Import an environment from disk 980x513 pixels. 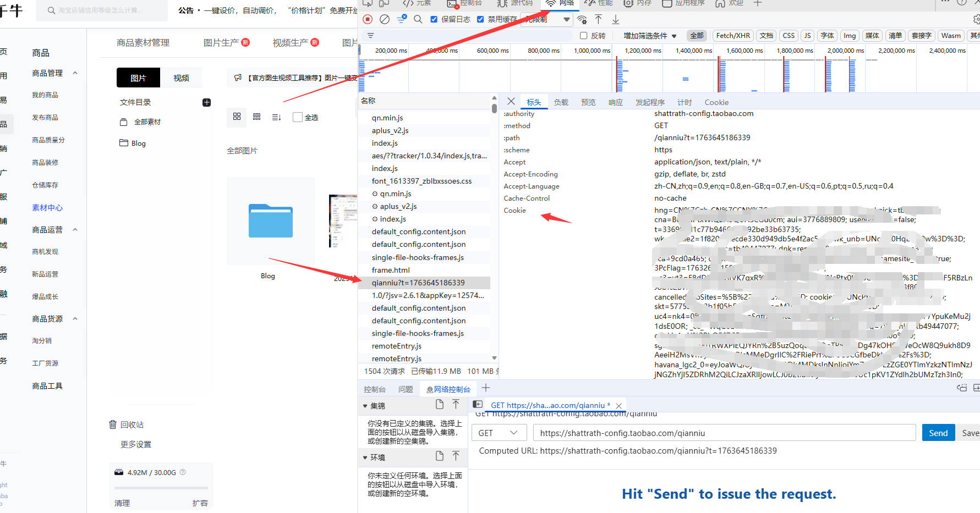456,456
